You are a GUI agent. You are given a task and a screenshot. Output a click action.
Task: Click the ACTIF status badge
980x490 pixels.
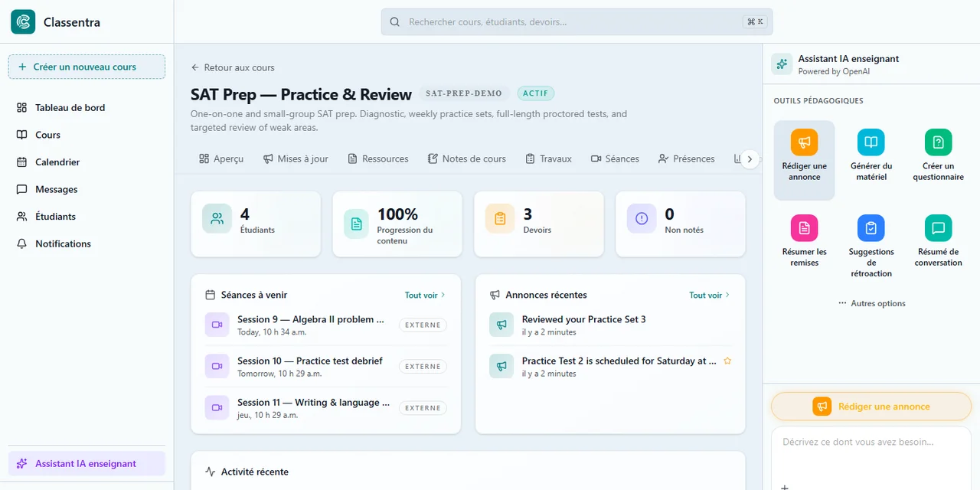tap(536, 93)
